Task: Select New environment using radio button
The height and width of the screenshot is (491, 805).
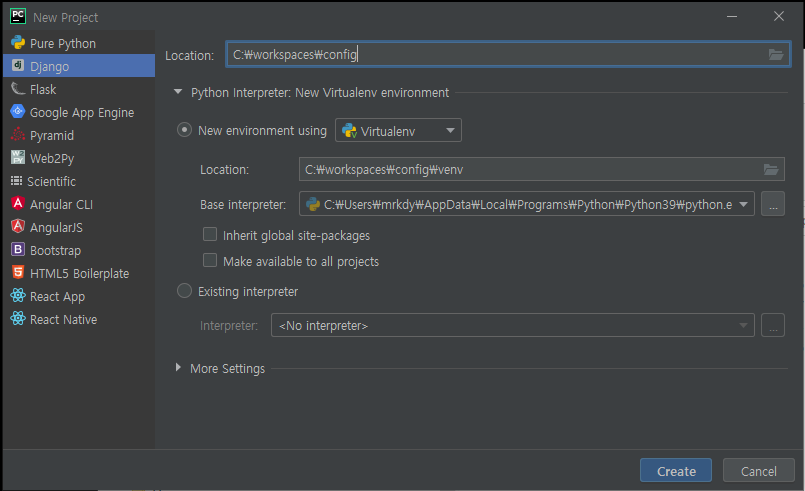Action: tap(184, 129)
